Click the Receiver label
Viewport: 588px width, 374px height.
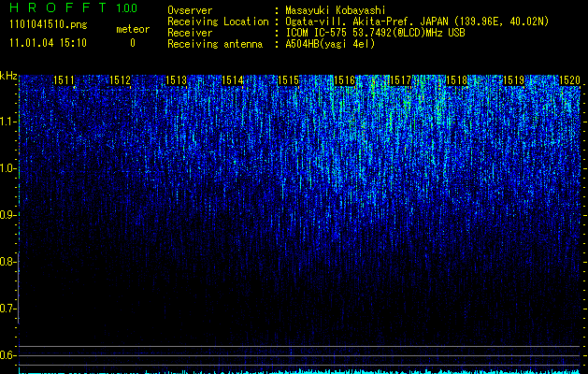190,33
